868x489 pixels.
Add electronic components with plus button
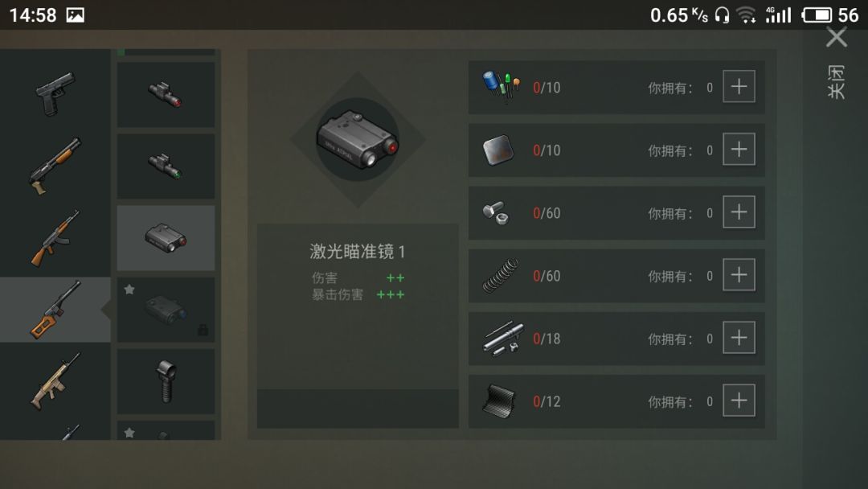click(x=739, y=86)
